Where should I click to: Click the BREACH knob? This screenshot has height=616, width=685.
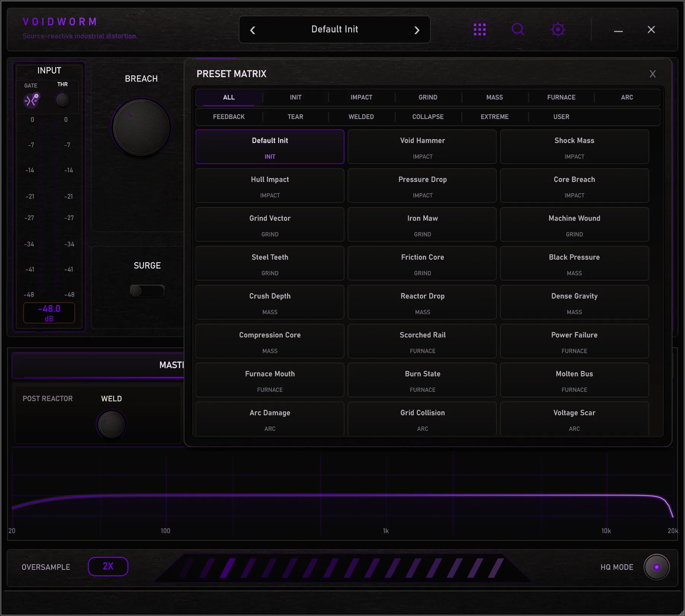(x=141, y=128)
